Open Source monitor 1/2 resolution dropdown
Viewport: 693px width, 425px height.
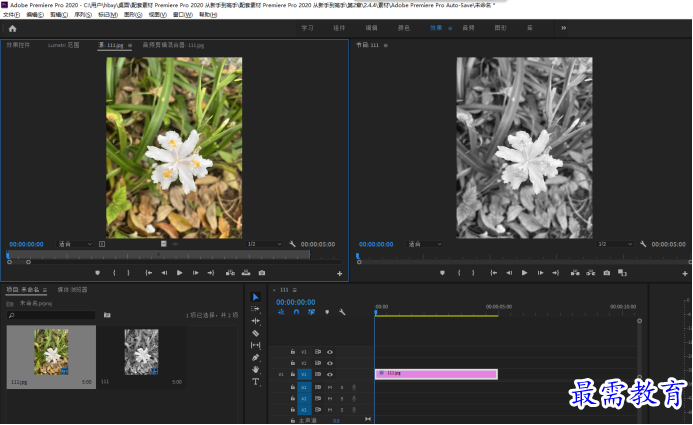264,244
